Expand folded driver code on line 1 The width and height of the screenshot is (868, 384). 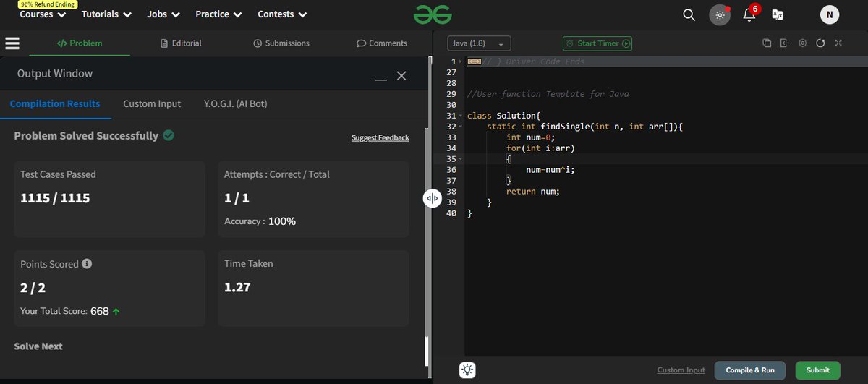tap(461, 62)
